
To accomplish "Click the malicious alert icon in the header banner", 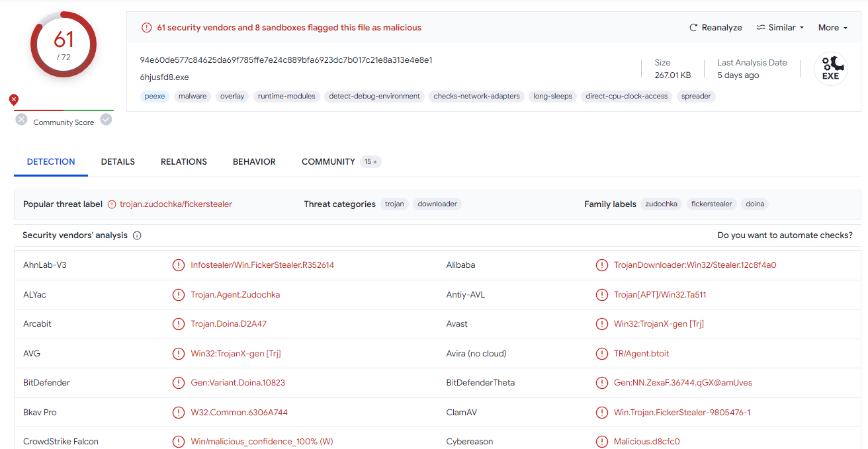I will pyautogui.click(x=146, y=28).
